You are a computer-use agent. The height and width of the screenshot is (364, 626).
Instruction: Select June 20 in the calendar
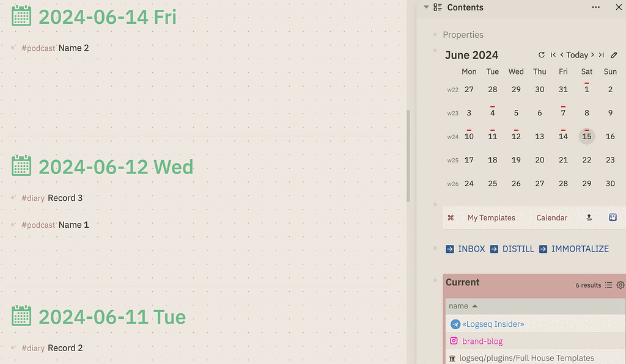pyautogui.click(x=539, y=159)
